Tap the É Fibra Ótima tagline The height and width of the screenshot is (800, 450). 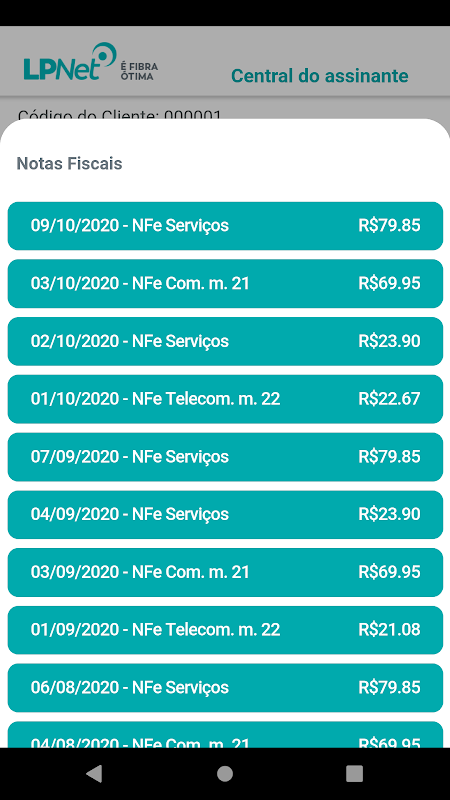(139, 71)
